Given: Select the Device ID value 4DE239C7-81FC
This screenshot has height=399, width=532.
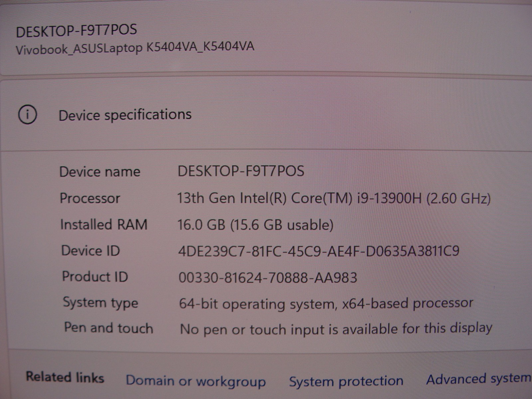Looking at the screenshot, I should click(x=319, y=251).
